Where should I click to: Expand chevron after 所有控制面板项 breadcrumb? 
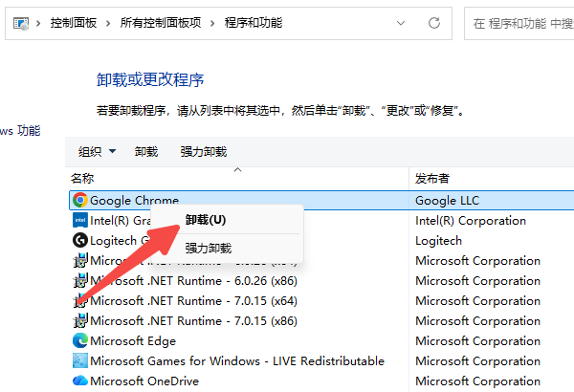212,24
